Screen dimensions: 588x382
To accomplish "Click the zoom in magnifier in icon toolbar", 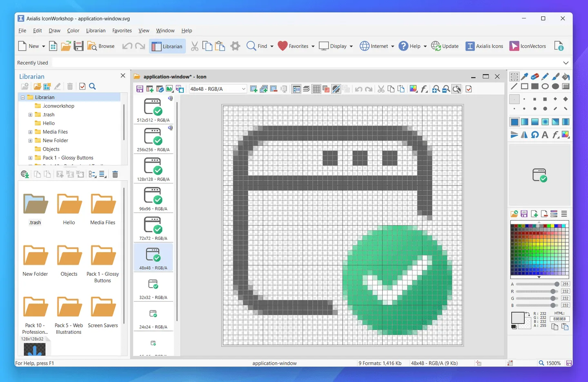I will point(436,89).
